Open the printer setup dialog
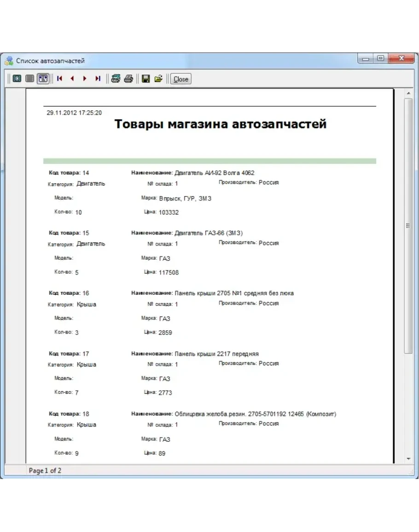 [x=116, y=79]
